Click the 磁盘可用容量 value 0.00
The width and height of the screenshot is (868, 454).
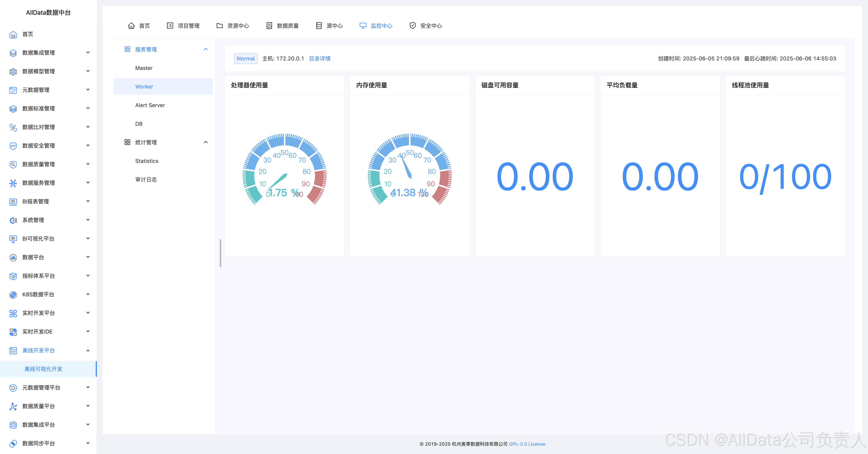tap(535, 176)
